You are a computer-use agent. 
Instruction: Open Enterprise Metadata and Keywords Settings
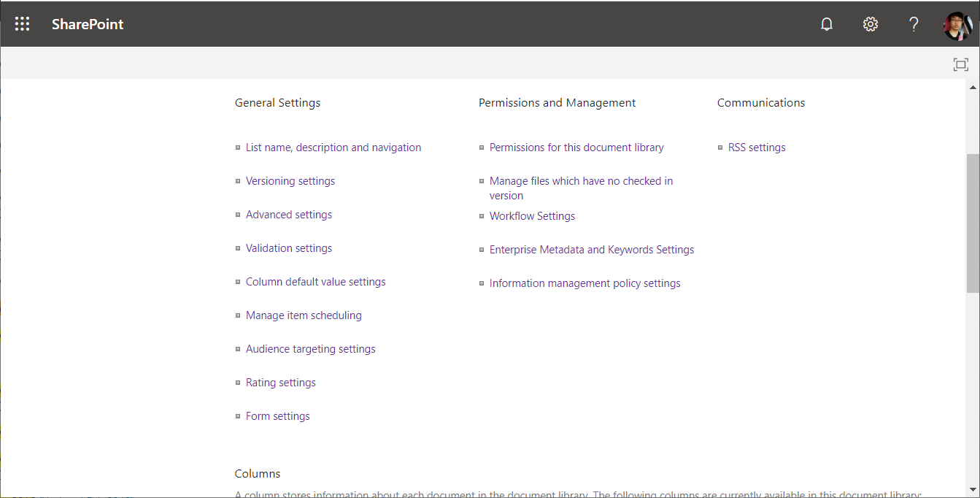[x=592, y=250]
